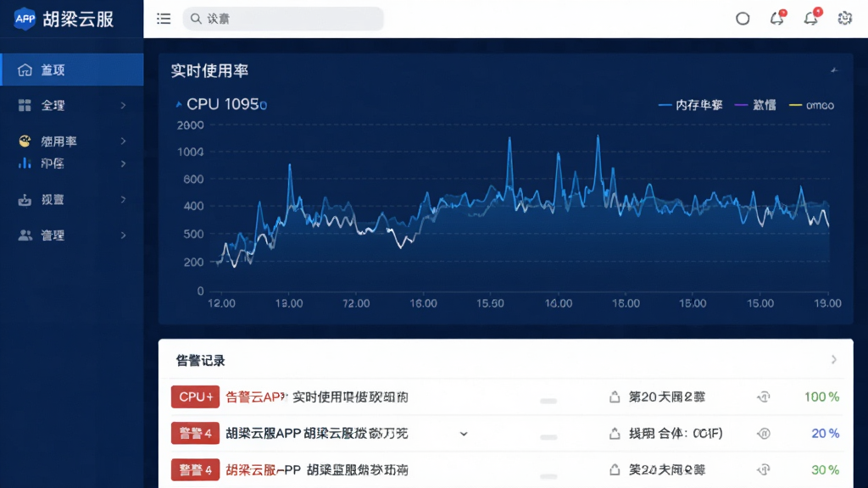868x488 pixels.
Task: Click the users group sidebar icon
Action: click(25, 236)
